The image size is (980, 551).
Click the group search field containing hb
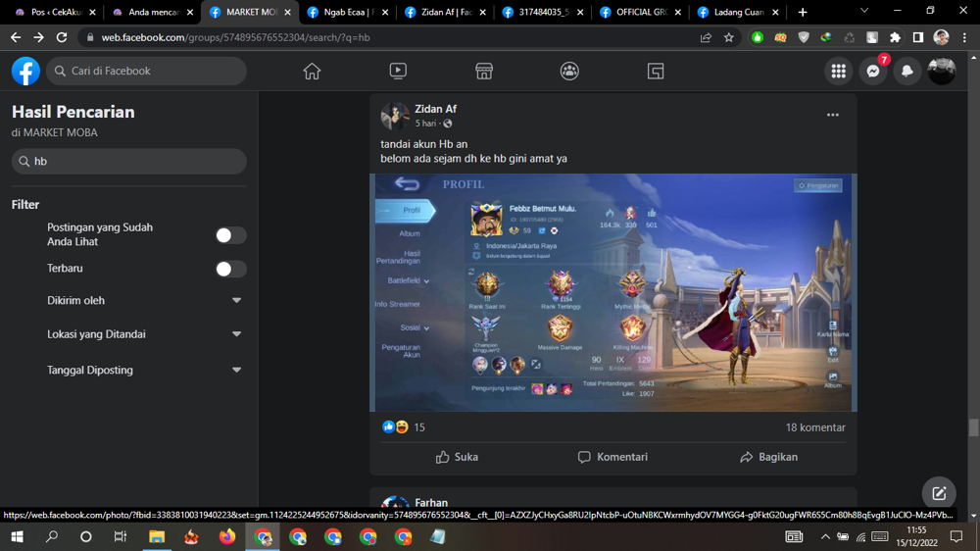coord(128,162)
